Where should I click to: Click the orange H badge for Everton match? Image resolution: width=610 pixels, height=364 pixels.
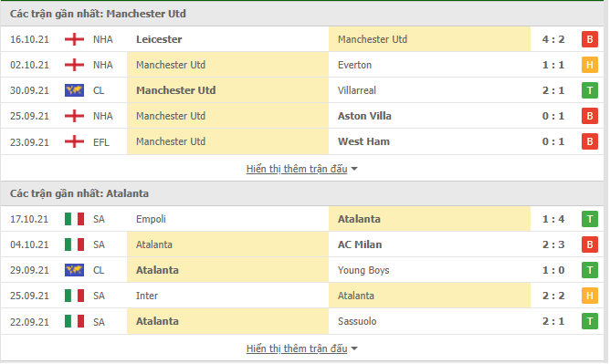590,65
